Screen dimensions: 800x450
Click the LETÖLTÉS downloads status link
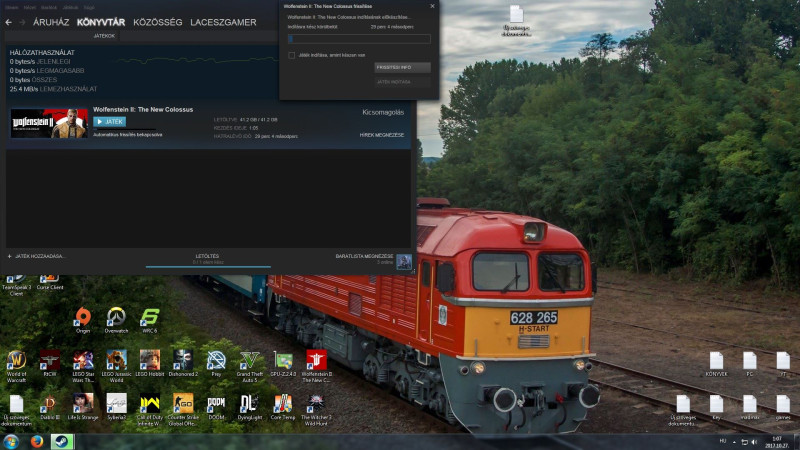coord(207,256)
